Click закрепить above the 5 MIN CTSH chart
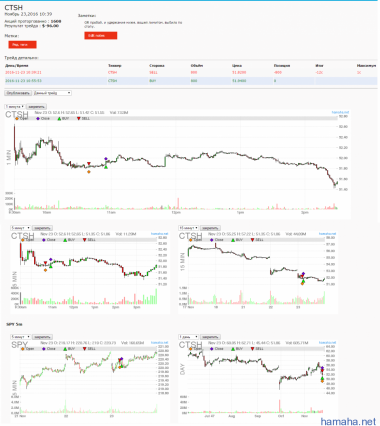Screen dimensions: 380x426 point(42,228)
